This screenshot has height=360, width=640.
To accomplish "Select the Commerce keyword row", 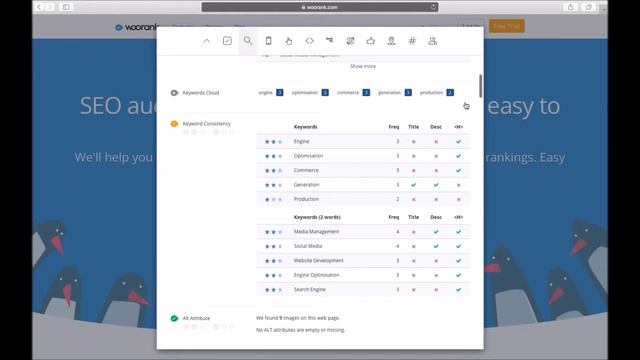I will pos(363,170).
